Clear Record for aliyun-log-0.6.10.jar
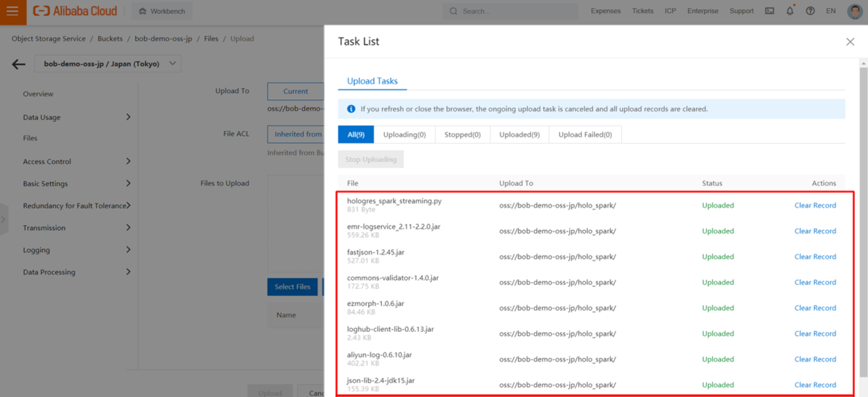This screenshot has height=397, width=868. (815, 359)
